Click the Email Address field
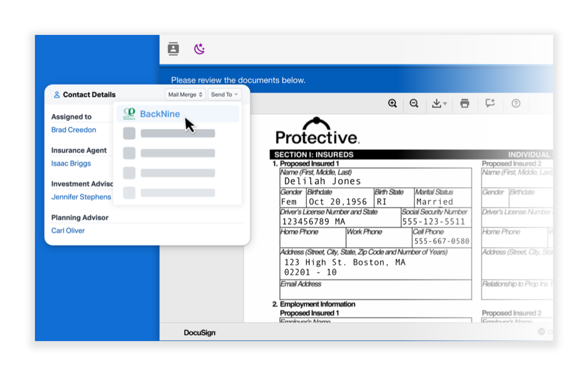 [x=376, y=289]
